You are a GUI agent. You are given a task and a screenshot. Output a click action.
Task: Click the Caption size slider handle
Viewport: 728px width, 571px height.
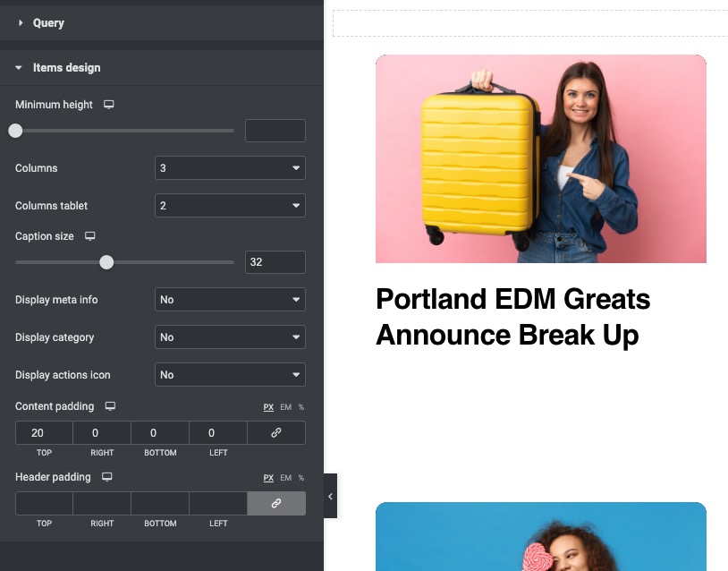(106, 262)
